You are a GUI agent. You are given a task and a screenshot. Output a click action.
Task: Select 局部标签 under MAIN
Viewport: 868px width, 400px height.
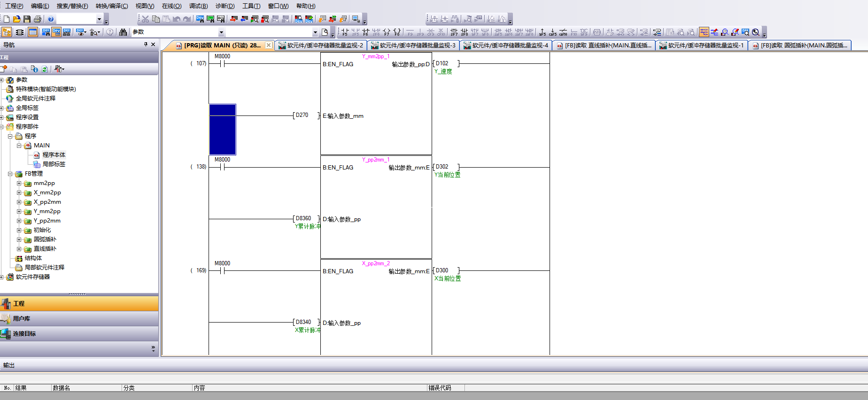pyautogui.click(x=54, y=164)
